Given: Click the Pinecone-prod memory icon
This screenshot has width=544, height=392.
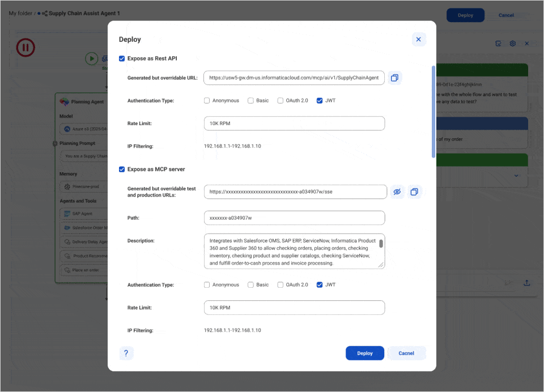Looking at the screenshot, I should (x=67, y=186).
